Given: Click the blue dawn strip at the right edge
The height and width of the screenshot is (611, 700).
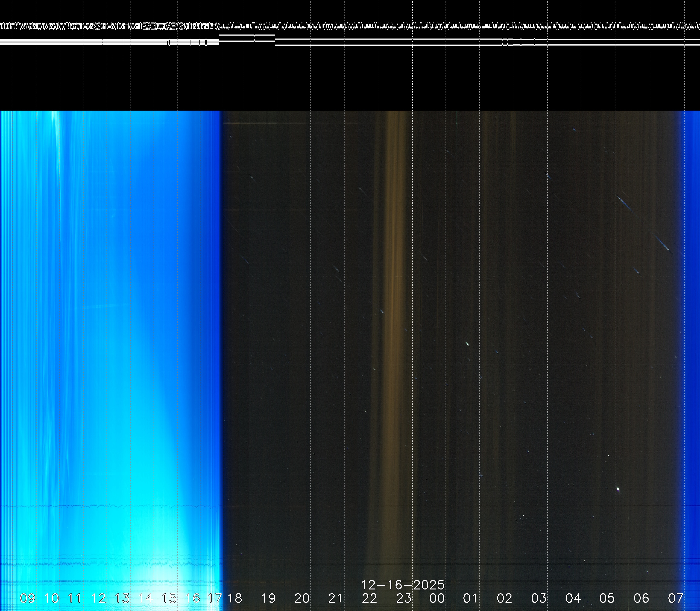Looking at the screenshot, I should 692,307.
